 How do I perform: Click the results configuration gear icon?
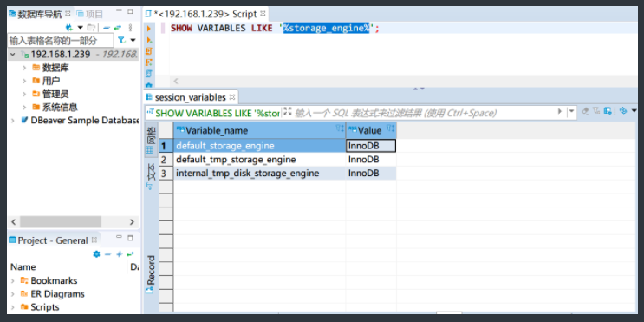pos(623,111)
